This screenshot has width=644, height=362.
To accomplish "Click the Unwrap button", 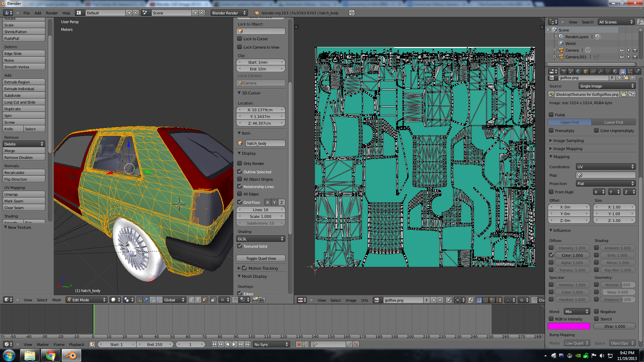I will [24, 194].
